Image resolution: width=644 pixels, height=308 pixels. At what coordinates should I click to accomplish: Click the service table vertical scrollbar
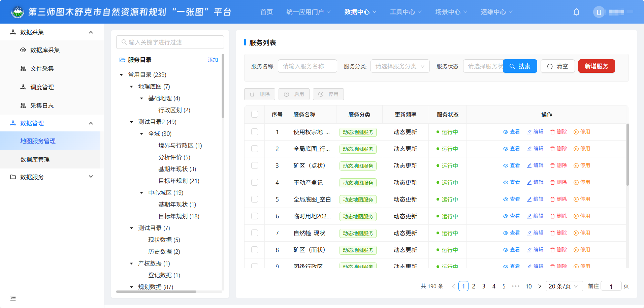click(x=627, y=154)
